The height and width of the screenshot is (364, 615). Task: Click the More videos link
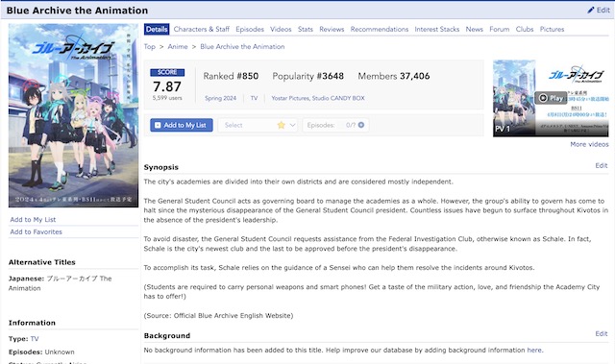(x=589, y=144)
